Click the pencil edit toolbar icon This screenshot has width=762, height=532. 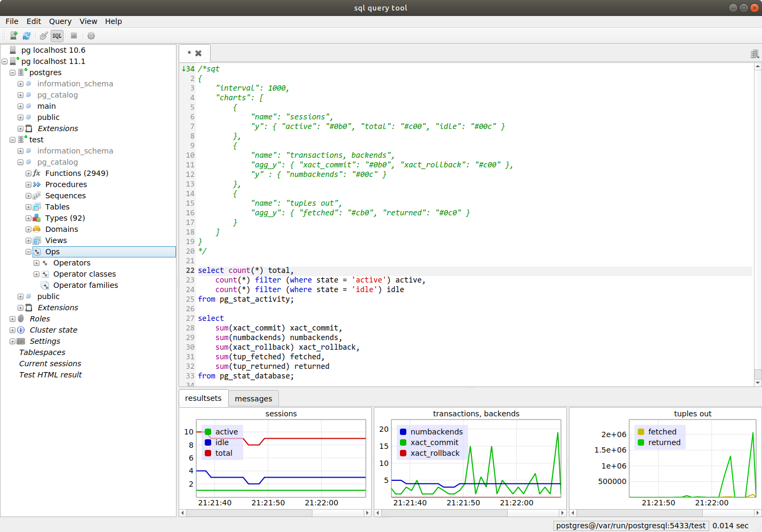point(44,36)
